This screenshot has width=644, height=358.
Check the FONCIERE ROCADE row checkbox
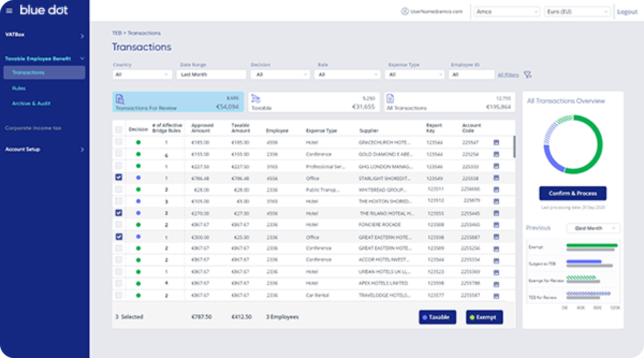pos(119,224)
